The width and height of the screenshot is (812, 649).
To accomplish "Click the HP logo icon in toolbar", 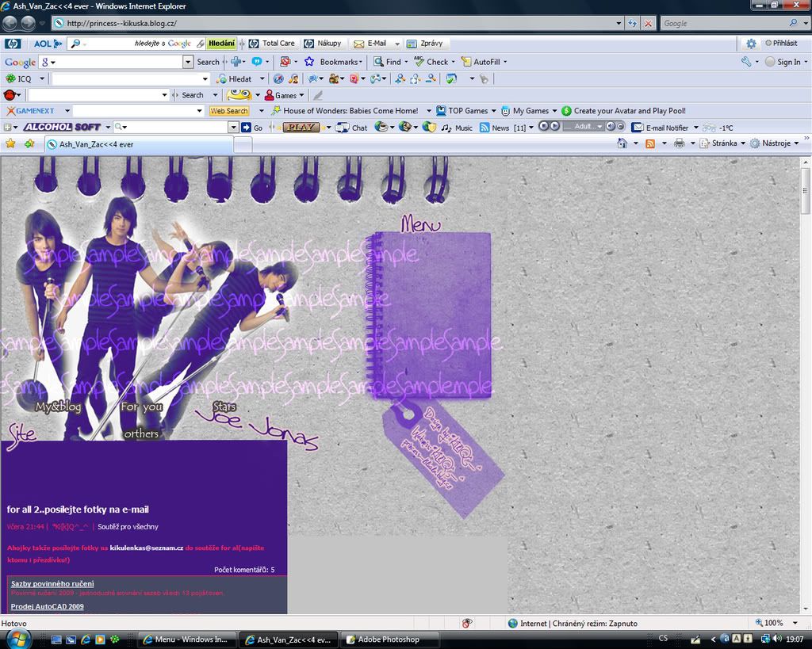I will pos(13,44).
